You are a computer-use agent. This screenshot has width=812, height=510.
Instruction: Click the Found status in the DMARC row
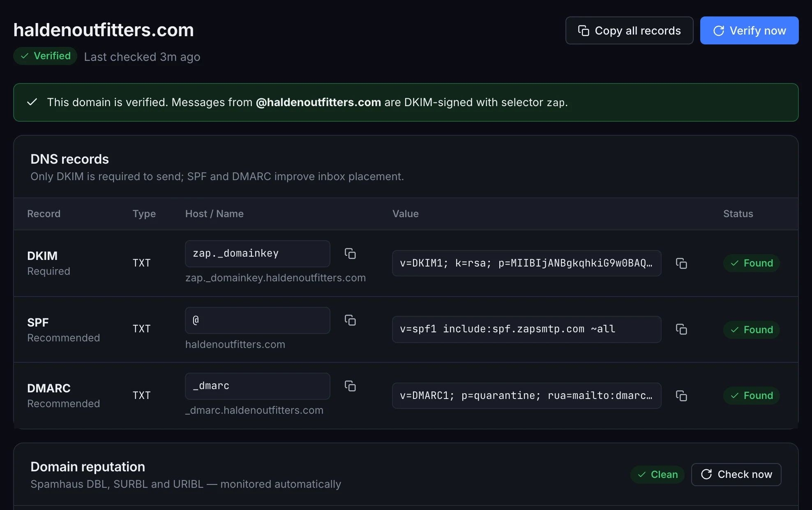pos(751,396)
